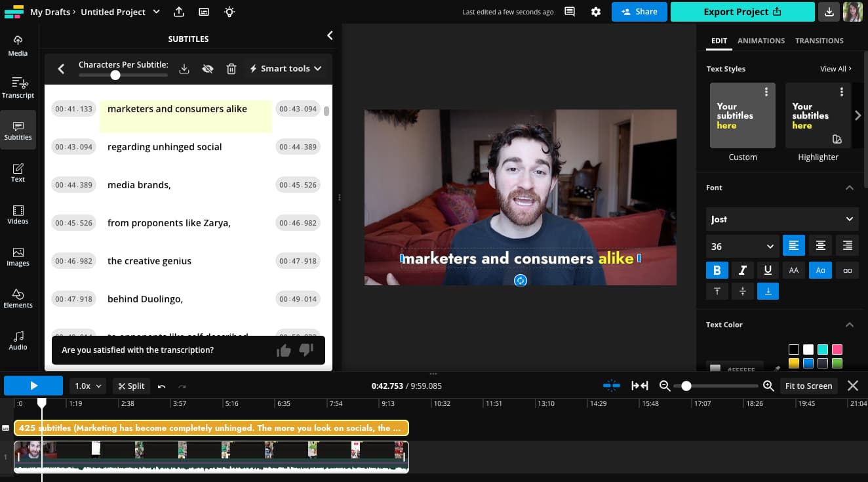Toggle italic formatting
868x482 pixels.
click(x=742, y=270)
